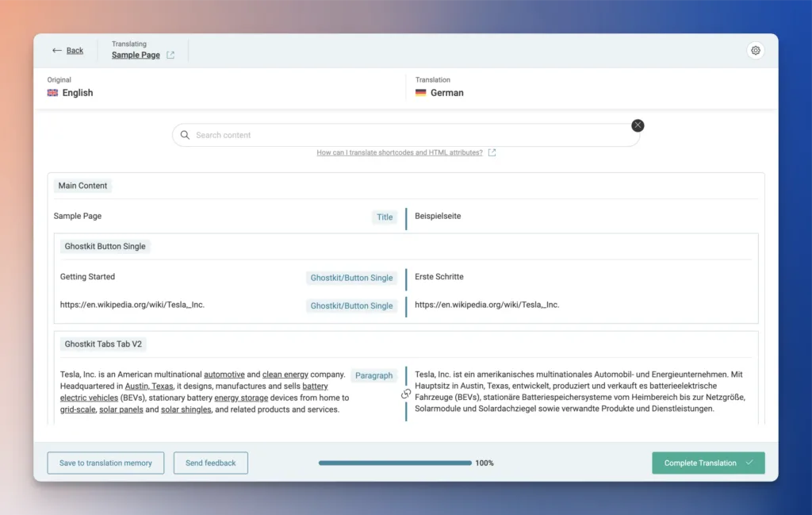This screenshot has height=515, width=812.
Task: Open the shortcodes and HTML attributes help link
Action: click(399, 152)
